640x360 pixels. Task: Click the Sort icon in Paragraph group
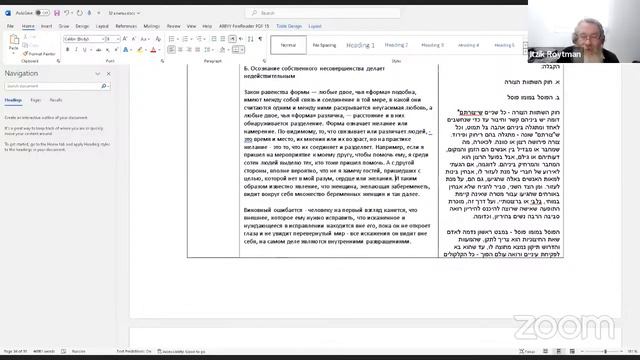[x=251, y=39]
